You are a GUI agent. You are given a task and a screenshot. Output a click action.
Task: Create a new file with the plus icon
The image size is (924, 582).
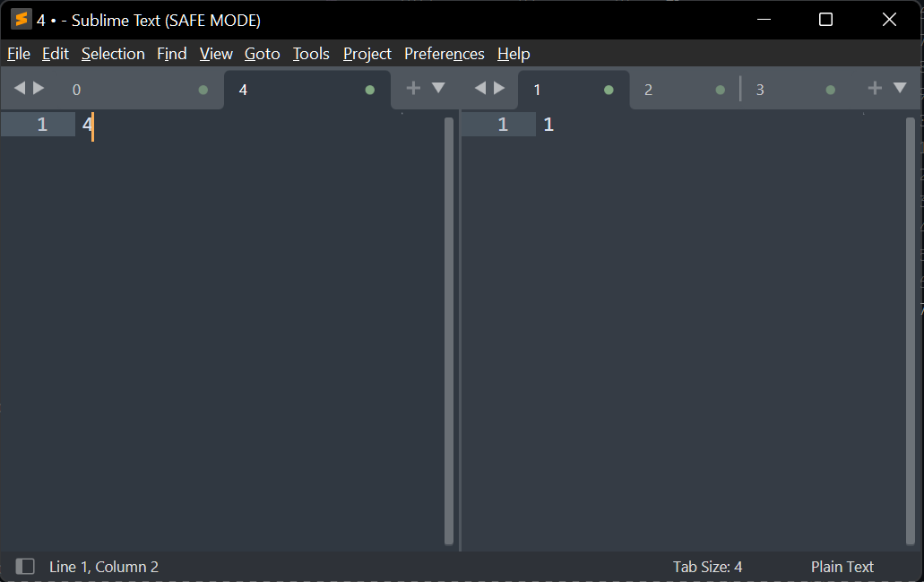413,88
